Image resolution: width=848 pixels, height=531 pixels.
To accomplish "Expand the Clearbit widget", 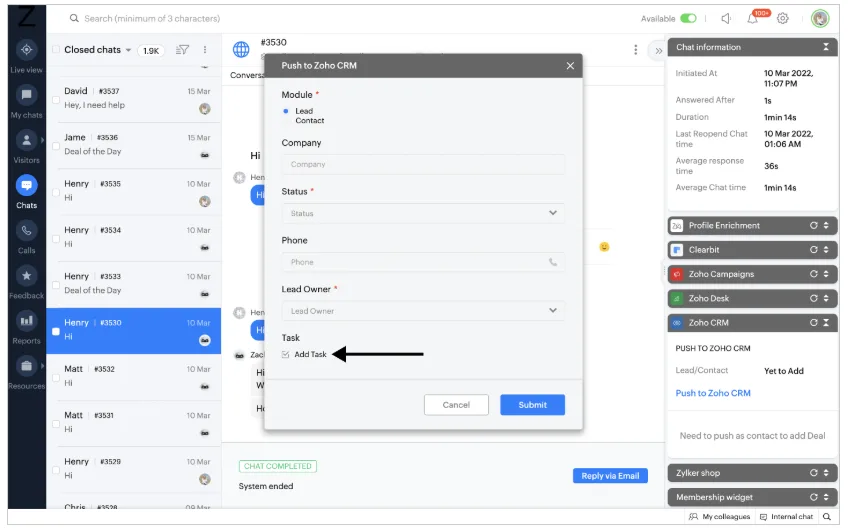I will pos(826,250).
